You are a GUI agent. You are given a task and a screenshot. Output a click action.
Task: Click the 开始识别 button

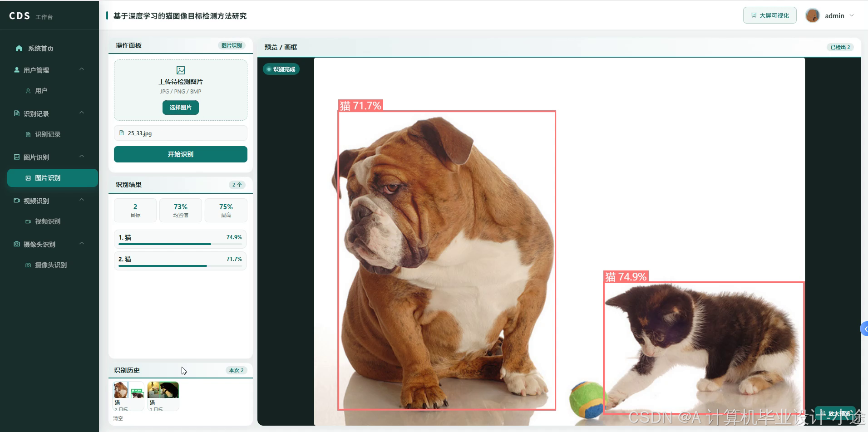(181, 154)
